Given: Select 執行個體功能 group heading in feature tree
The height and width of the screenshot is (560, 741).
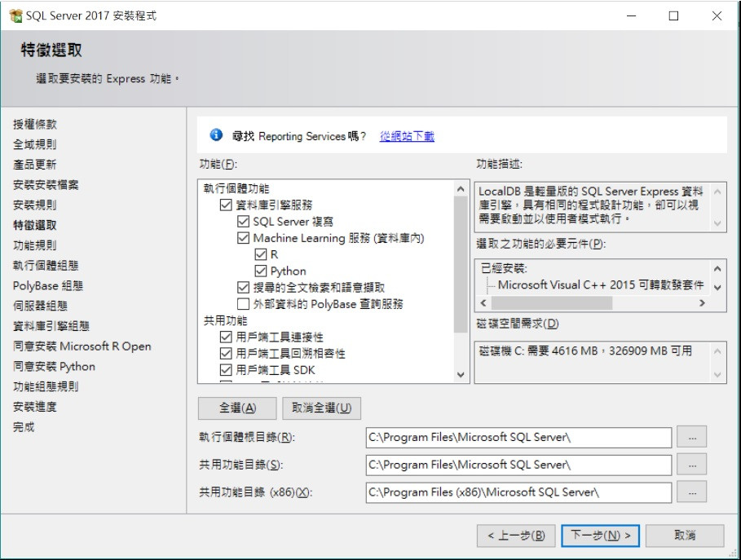Looking at the screenshot, I should coord(236,188).
